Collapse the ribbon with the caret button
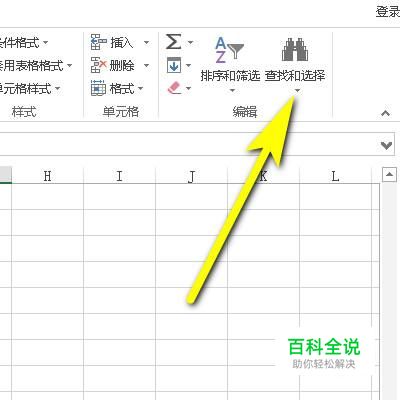The height and width of the screenshot is (400, 400). [386, 113]
